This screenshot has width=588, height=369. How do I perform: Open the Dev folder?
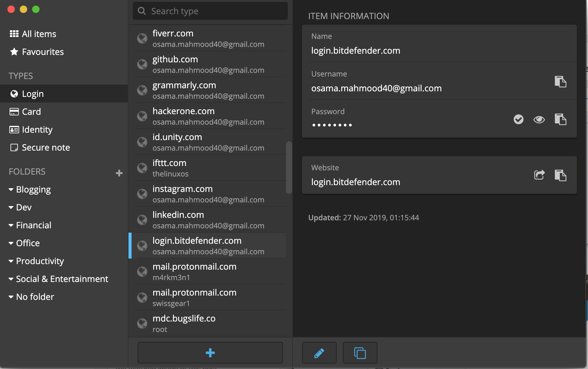tap(24, 207)
